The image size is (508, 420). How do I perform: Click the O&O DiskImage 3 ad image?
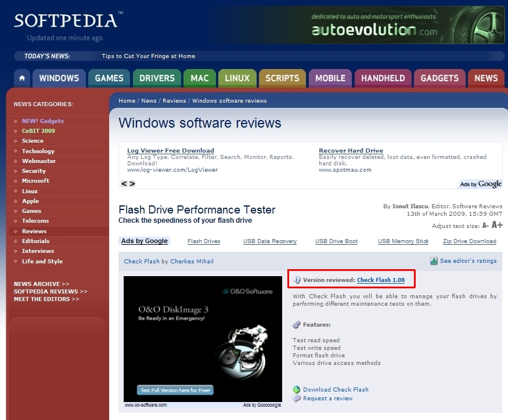click(203, 339)
